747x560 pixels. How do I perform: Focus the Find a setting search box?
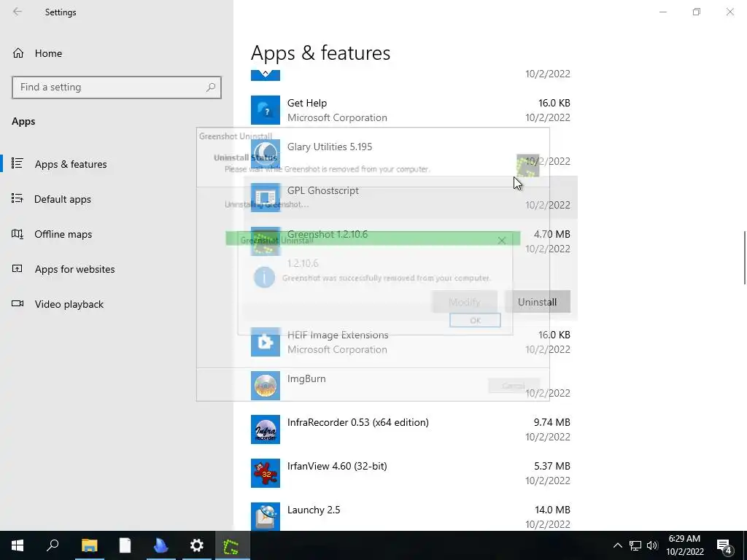[x=117, y=87]
